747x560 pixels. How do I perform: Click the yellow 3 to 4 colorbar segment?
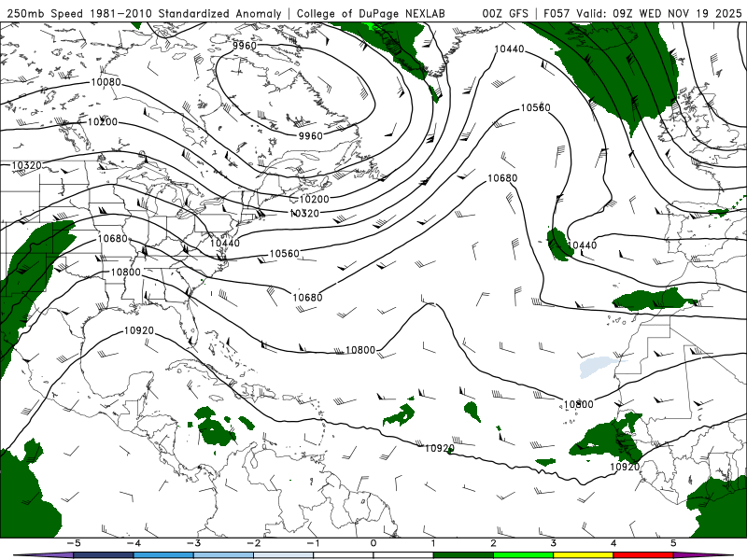click(583, 555)
